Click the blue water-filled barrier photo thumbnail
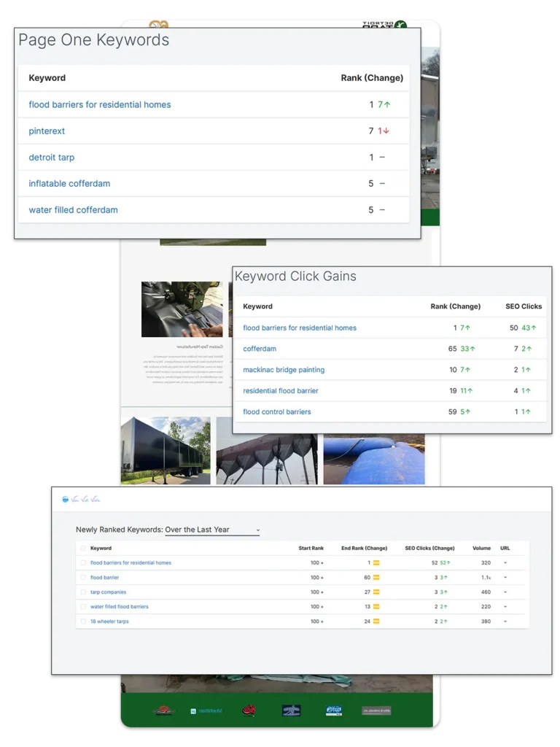 coord(374,460)
